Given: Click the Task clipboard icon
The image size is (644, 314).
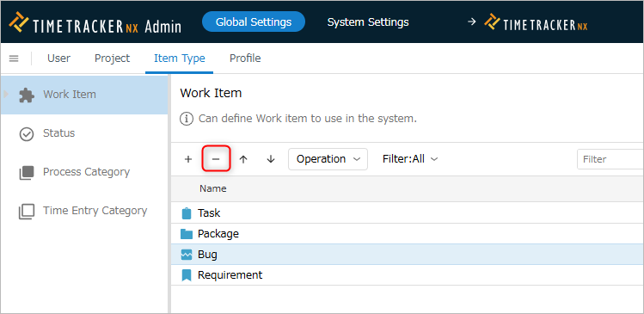Looking at the screenshot, I should tap(187, 213).
